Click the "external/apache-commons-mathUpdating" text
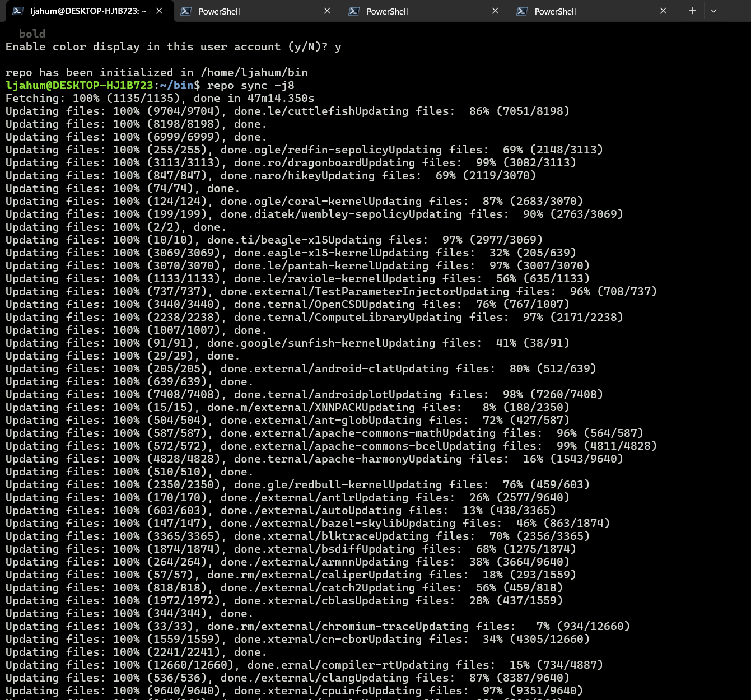Screen dimensions: 751x700 [375, 433]
